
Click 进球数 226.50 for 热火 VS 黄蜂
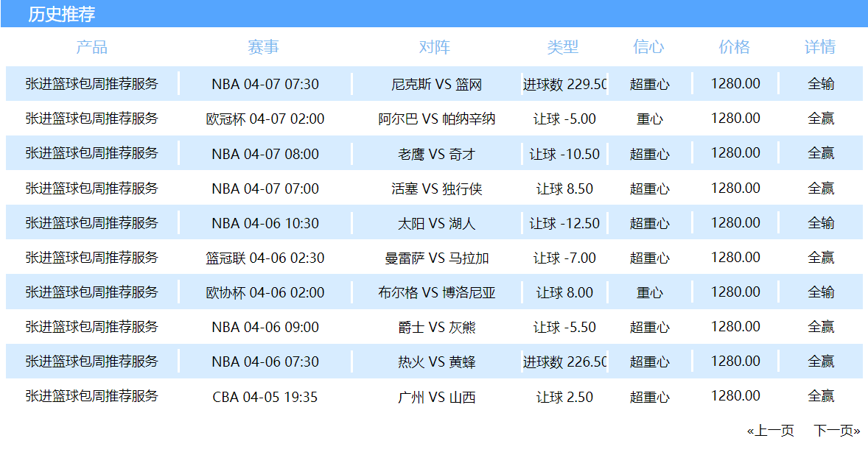(564, 361)
